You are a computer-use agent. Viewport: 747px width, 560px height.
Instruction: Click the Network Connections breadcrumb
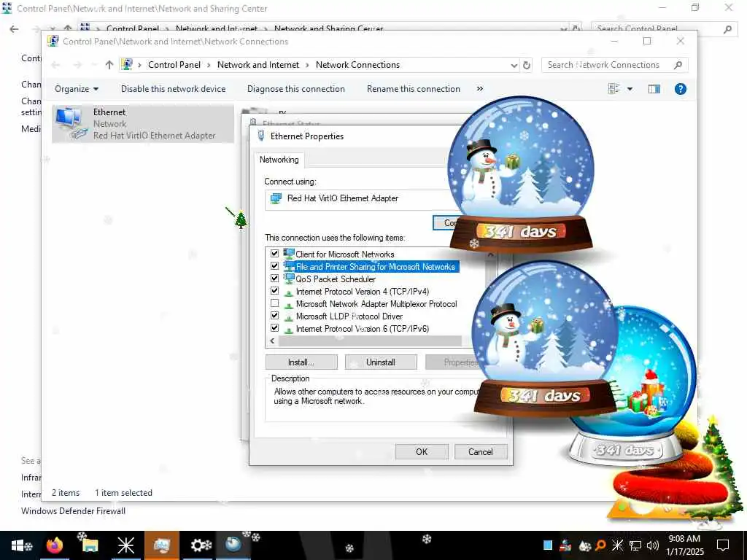click(x=357, y=65)
